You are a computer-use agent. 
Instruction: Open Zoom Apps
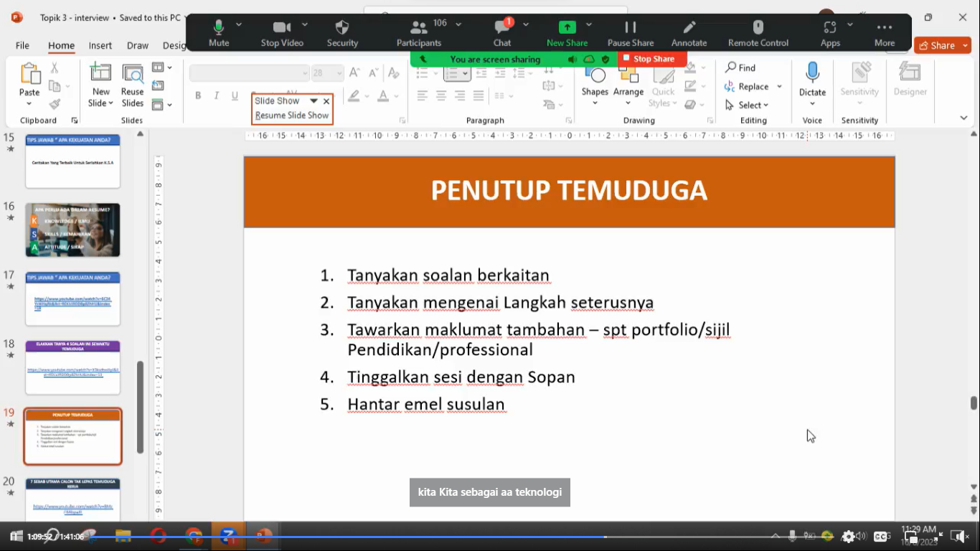coord(830,34)
